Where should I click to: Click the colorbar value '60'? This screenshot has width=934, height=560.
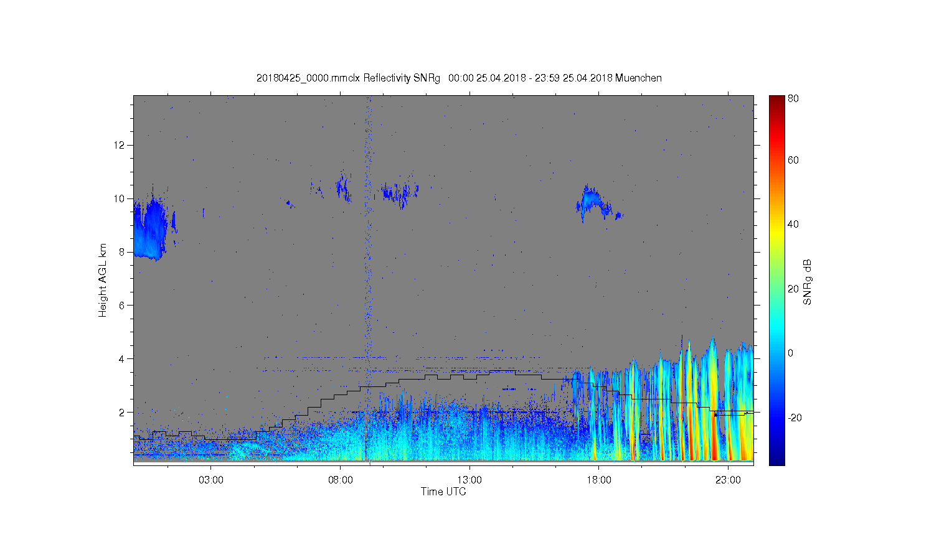coord(793,160)
